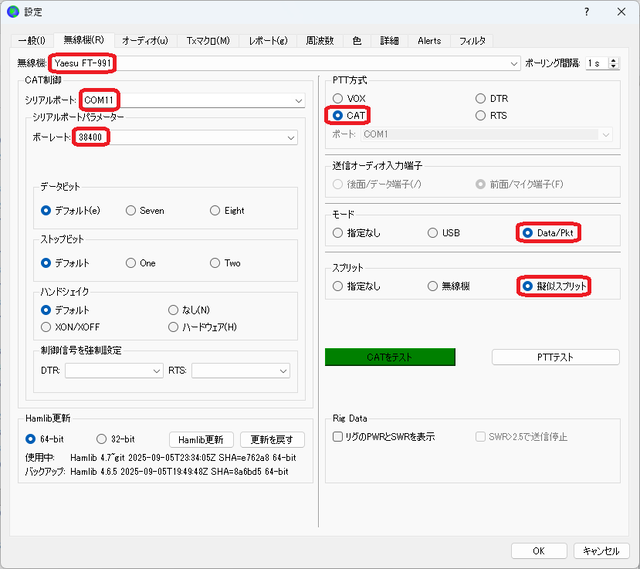The width and height of the screenshot is (640, 569).
Task: Click the Hamlib更新 button
Action: point(201,440)
